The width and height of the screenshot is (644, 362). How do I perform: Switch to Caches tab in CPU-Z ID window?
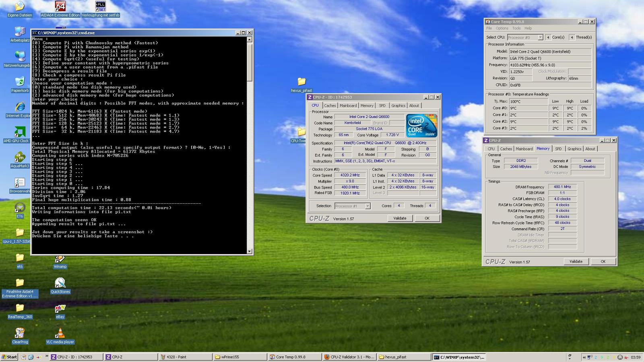point(330,105)
